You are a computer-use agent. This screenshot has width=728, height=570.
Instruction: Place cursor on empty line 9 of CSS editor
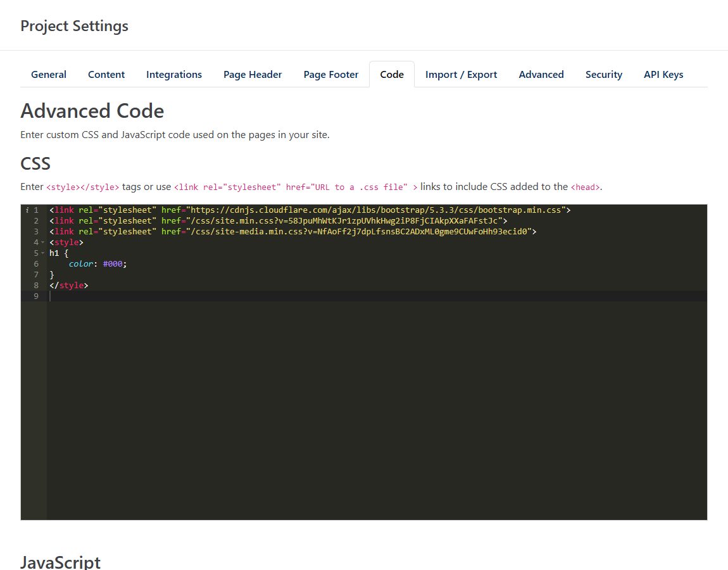coord(377,296)
